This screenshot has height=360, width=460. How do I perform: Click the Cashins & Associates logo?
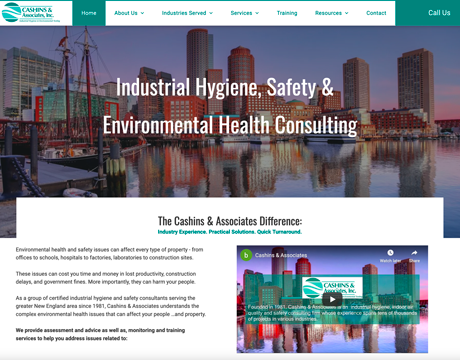pyautogui.click(x=31, y=13)
